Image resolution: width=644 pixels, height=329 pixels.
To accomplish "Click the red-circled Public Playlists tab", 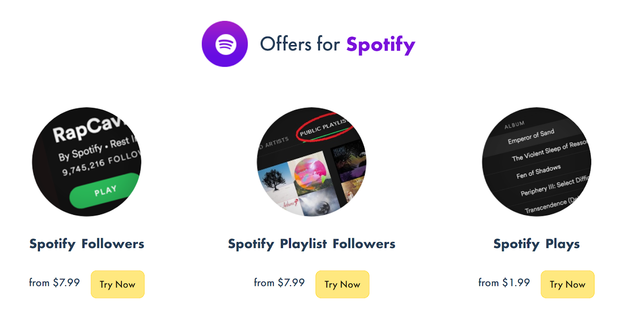I will point(324,127).
